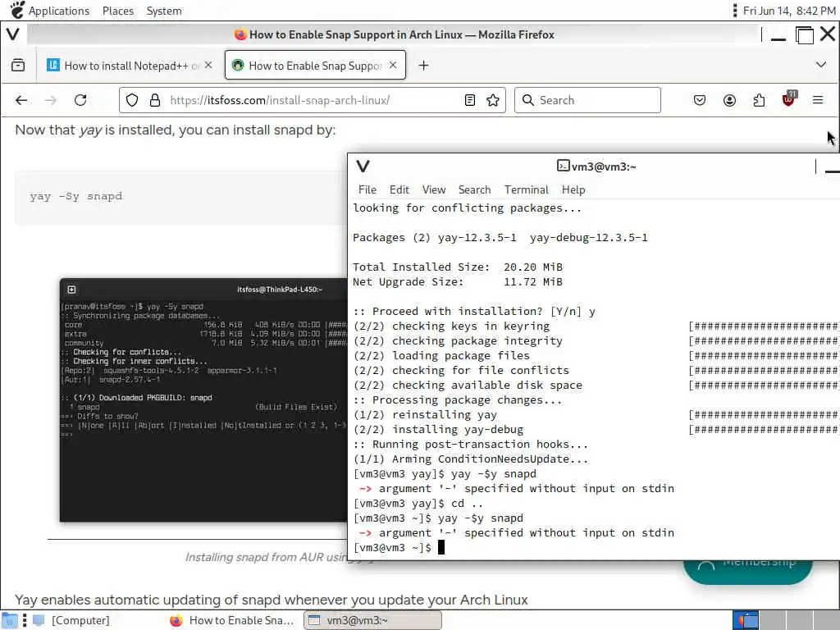The height and width of the screenshot is (630, 840).
Task: Switch to Firefox via taskbar entry
Action: pyautogui.click(x=232, y=620)
